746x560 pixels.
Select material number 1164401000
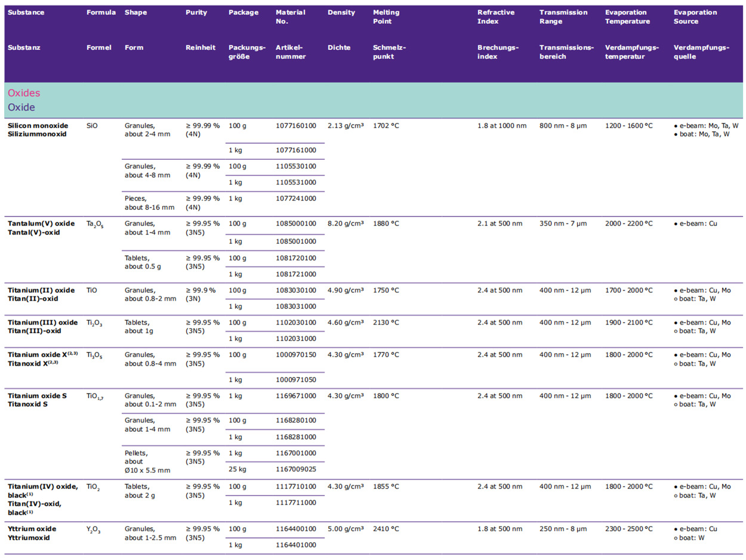tap(296, 545)
